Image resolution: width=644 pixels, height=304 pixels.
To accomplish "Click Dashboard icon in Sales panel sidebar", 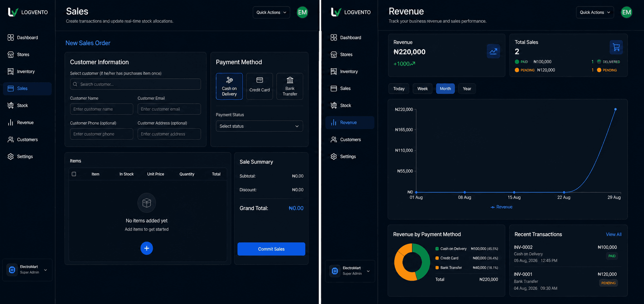I will coord(11,37).
